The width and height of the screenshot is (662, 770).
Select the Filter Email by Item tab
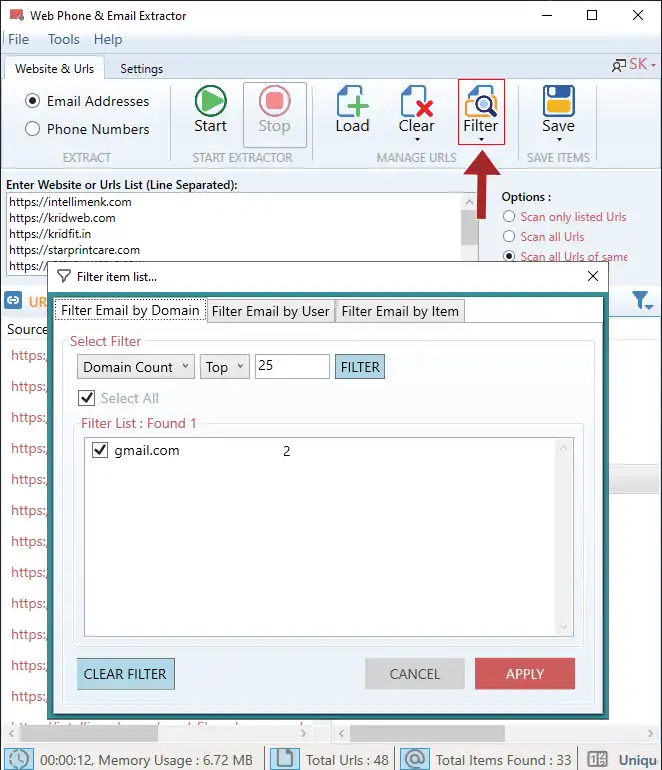[x=400, y=311]
